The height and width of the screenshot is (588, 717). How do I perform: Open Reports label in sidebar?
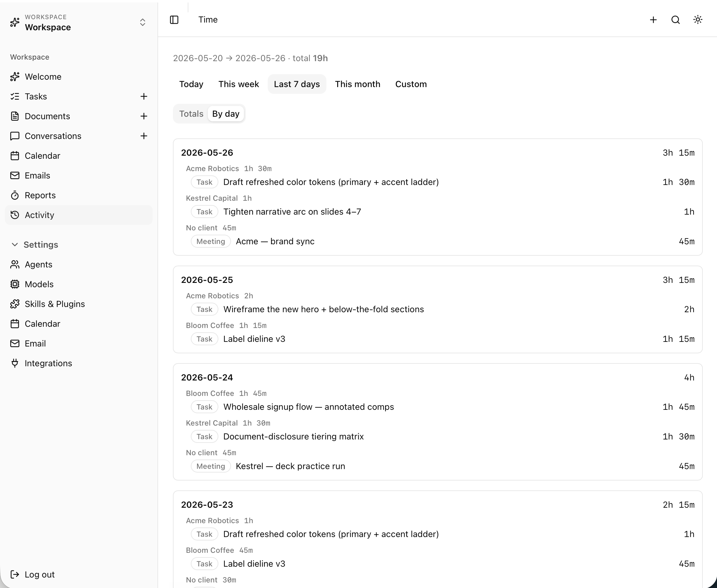pos(40,195)
